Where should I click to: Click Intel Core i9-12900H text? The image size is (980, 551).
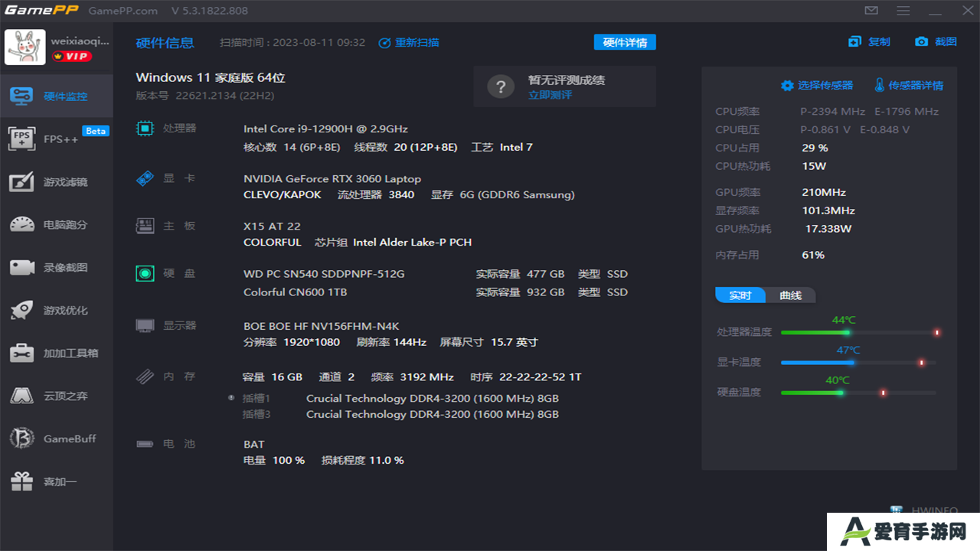(x=325, y=129)
